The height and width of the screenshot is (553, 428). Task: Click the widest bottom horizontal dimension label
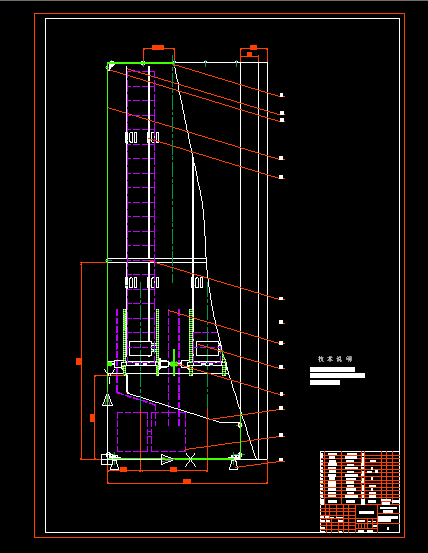[187, 481]
